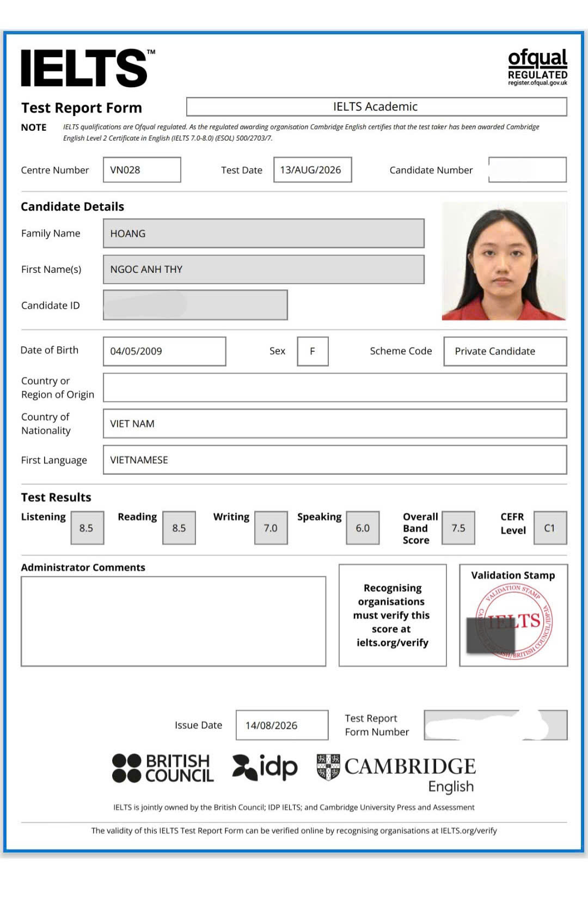The height and width of the screenshot is (898, 588).
Task: Click the IELTS logo at the top
Action: (88, 68)
